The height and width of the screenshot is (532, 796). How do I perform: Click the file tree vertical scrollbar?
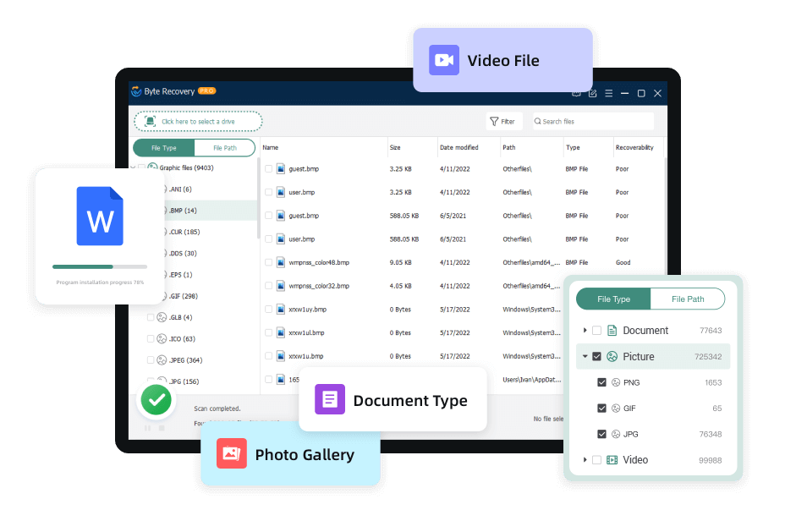258,198
